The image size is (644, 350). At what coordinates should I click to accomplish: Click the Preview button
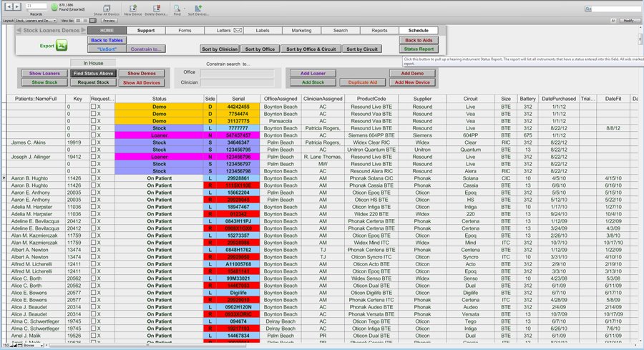[109, 21]
